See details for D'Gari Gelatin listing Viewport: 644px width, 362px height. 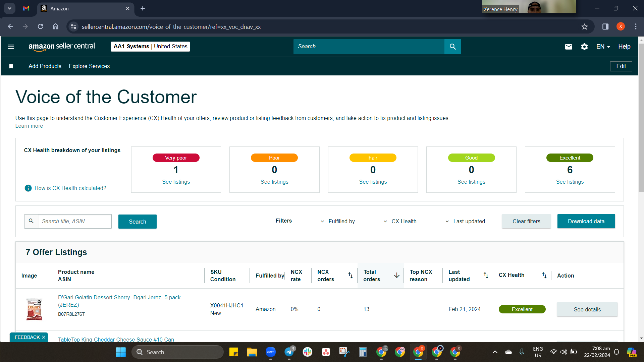(587, 309)
